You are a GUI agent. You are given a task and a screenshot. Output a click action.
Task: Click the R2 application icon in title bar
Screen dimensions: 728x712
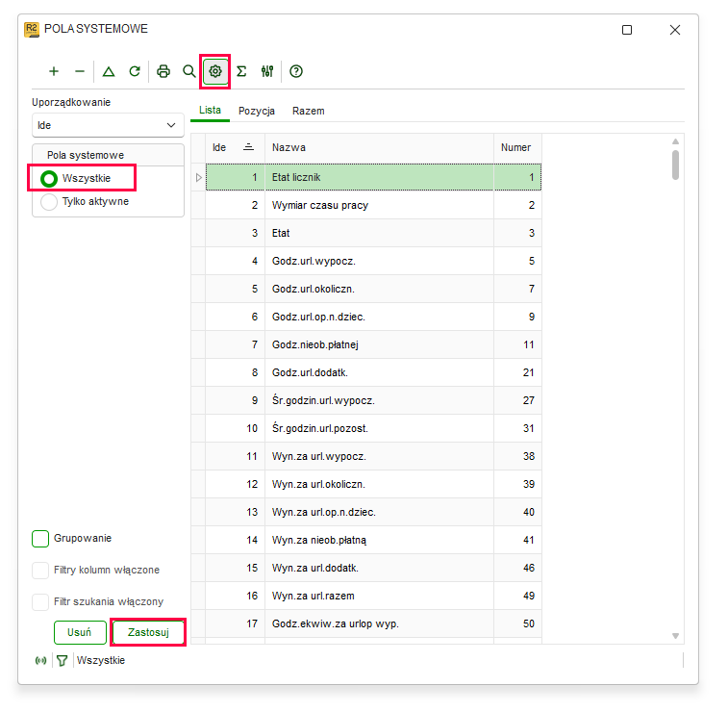pyautogui.click(x=32, y=30)
